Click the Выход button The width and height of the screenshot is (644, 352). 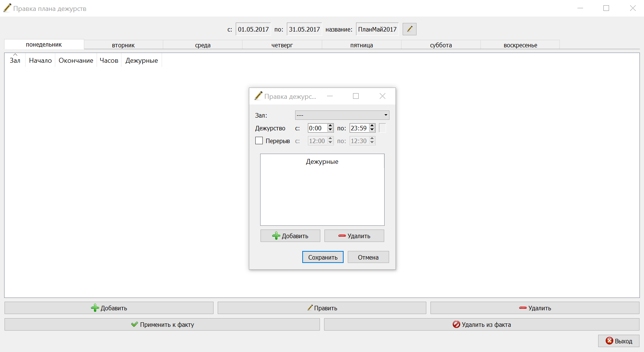619,341
